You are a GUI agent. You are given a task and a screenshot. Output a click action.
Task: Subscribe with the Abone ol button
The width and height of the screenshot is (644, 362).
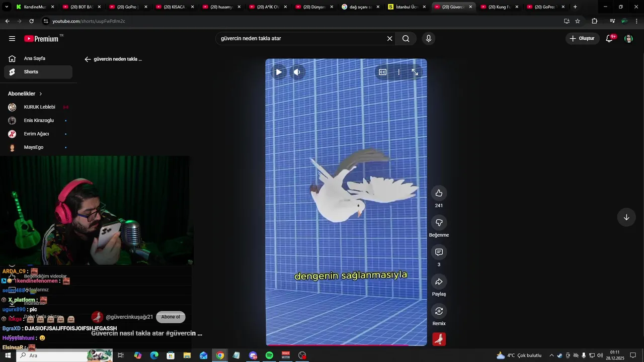coord(171,317)
